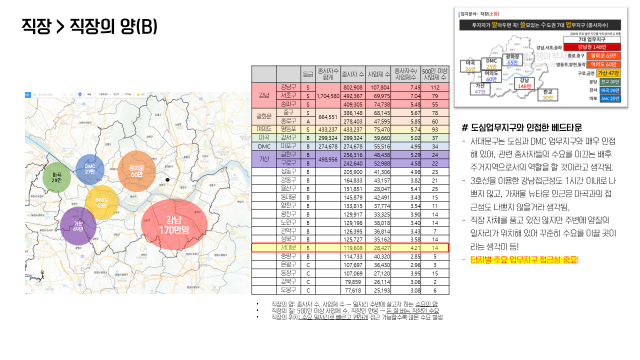Click the 강남 group cell in table
The width and height of the screenshot is (640, 360).
(264, 96)
